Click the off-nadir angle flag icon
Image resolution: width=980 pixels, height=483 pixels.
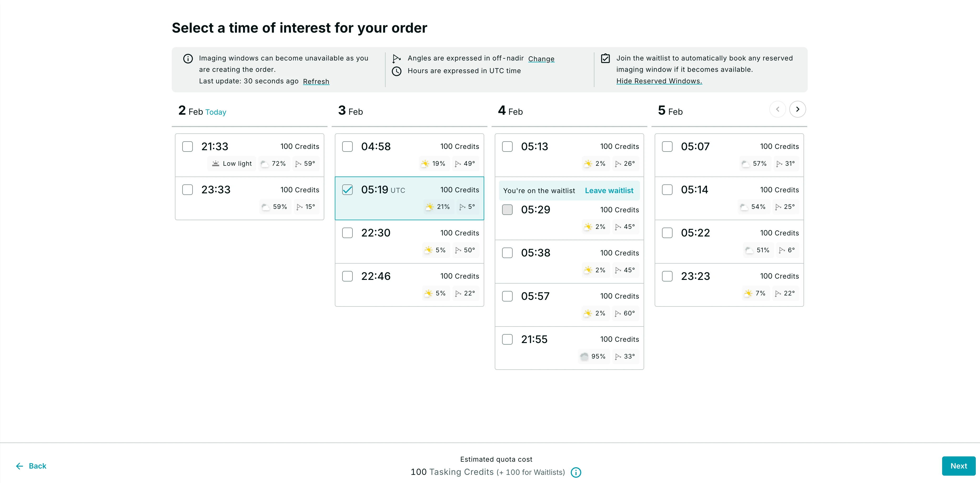coord(396,58)
